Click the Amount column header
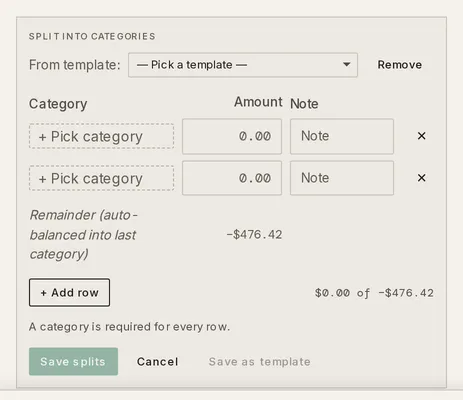 pyautogui.click(x=258, y=102)
